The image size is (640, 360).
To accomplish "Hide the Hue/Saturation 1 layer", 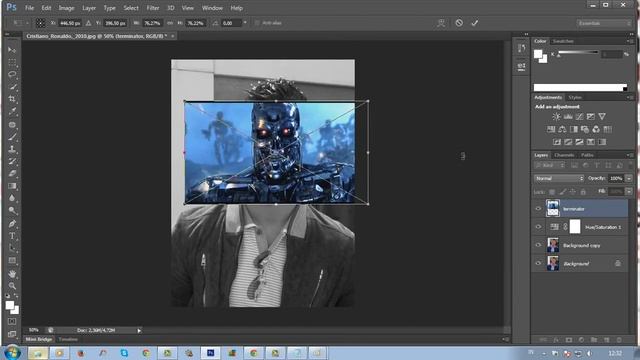I will [538, 227].
